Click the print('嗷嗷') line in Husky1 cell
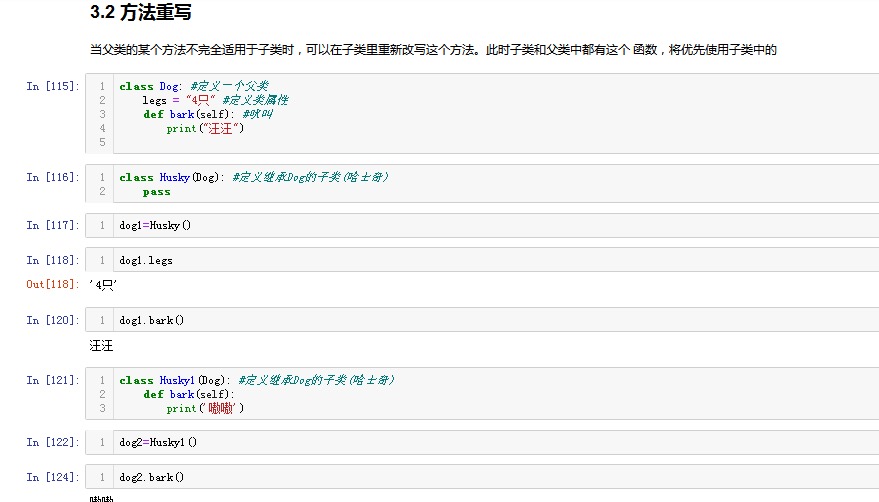The image size is (879, 502). [x=205, y=408]
